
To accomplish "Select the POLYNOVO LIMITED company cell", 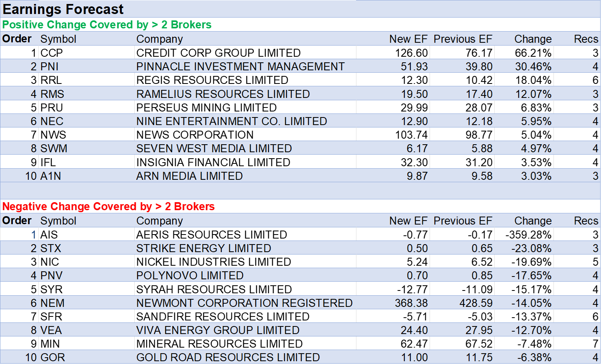I will [x=190, y=275].
